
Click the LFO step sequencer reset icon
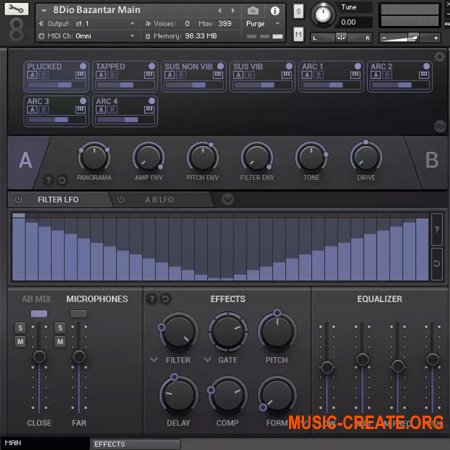(x=437, y=263)
